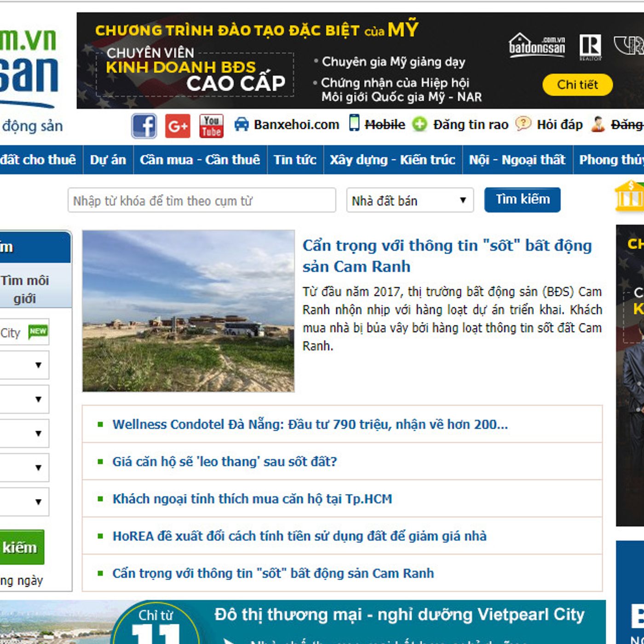The width and height of the screenshot is (644, 644).
Task: Open Đăng tin rao link
Action: point(471,125)
